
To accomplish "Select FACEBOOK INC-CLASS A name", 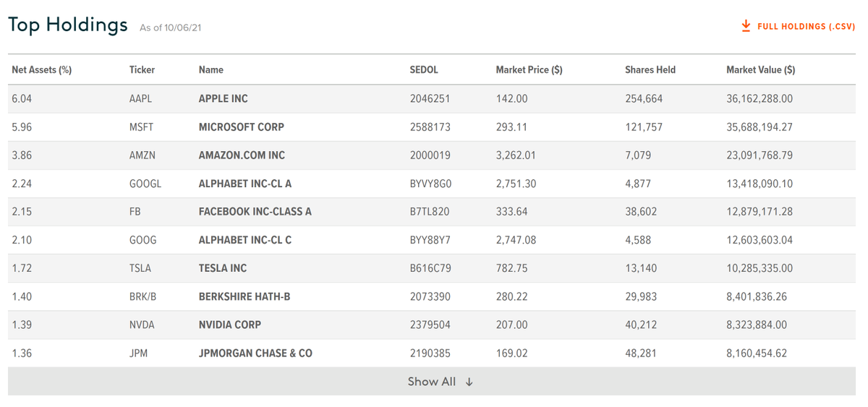I will (x=255, y=212).
